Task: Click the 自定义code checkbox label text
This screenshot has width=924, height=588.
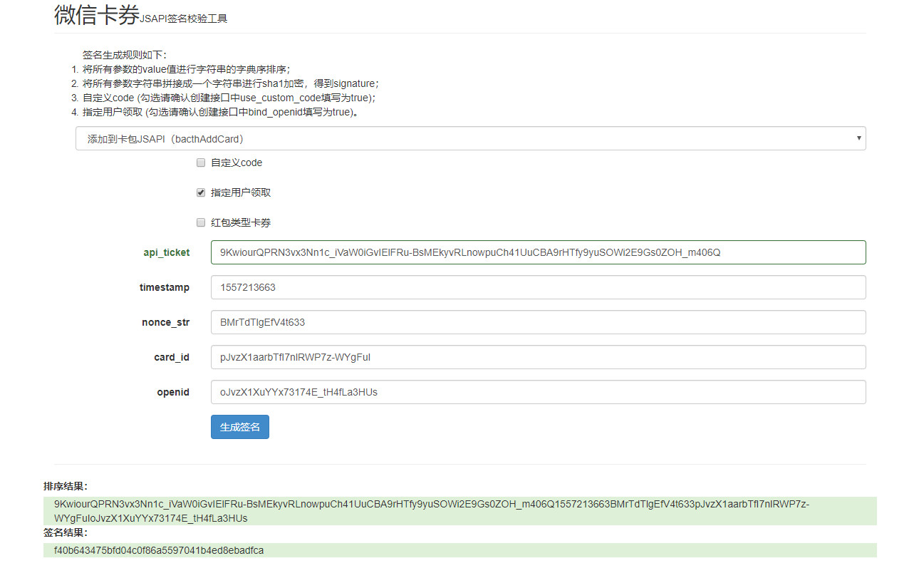Action: tap(237, 163)
